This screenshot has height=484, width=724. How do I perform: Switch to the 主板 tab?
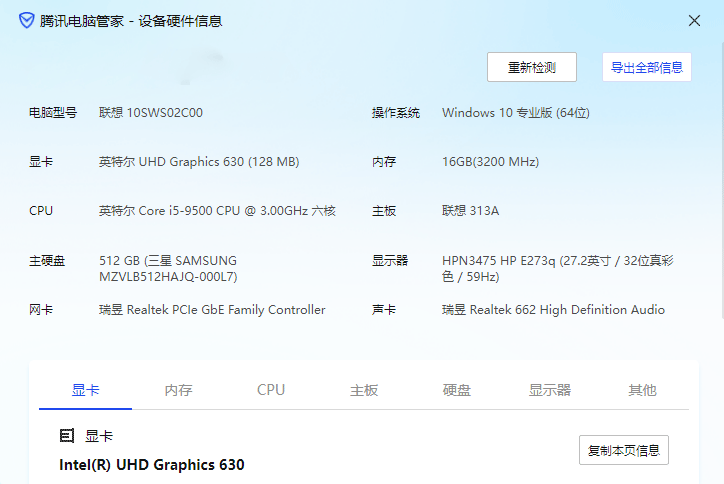coord(364,390)
